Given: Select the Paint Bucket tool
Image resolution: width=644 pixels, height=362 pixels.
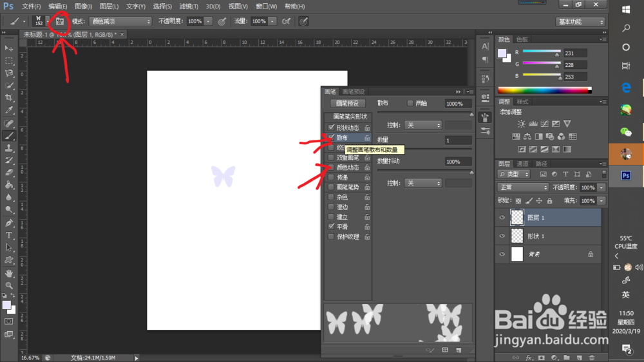Looking at the screenshot, I should 8,185.
